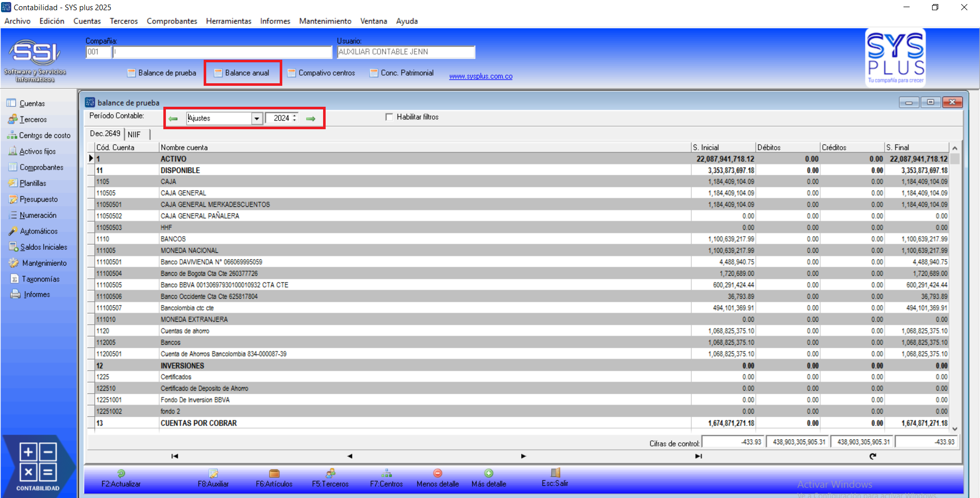Click Esc:Salir exit button
980x498 pixels.
[555, 478]
